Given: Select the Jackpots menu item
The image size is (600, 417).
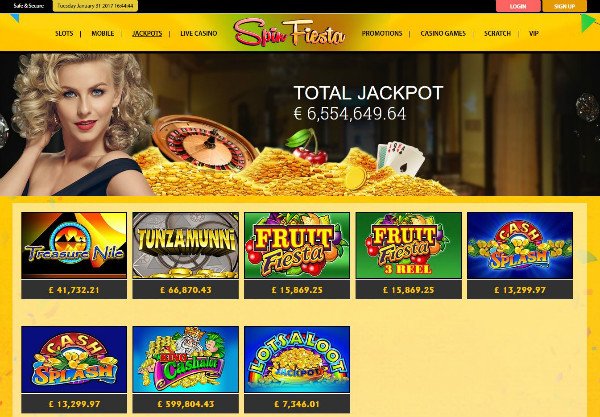Looking at the screenshot, I should coord(147,34).
